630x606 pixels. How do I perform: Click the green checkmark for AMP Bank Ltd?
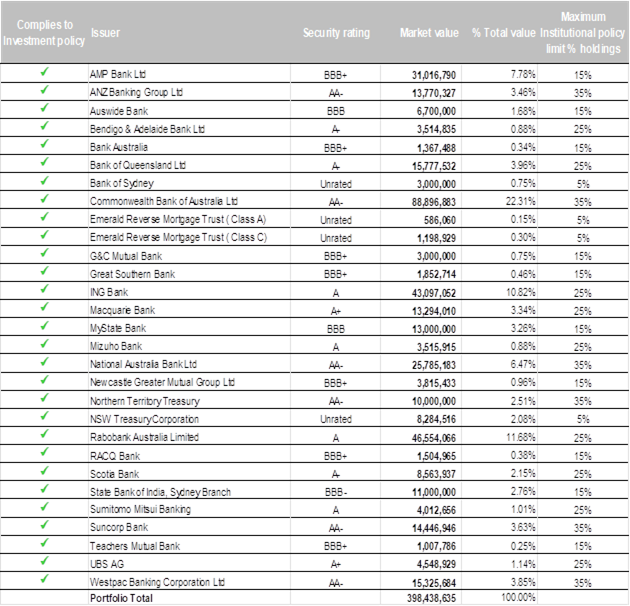point(44,73)
